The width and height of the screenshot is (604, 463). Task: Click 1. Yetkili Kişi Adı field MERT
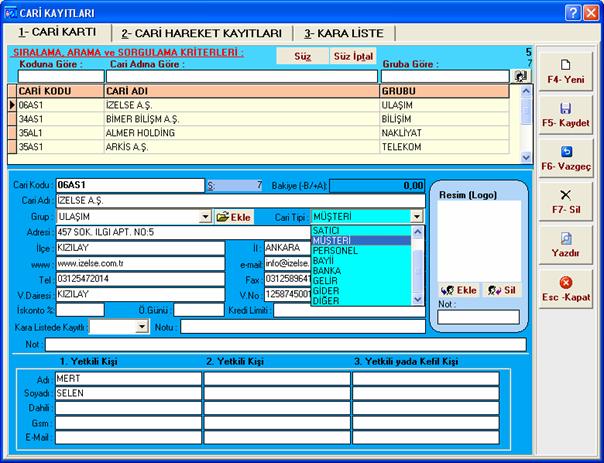(128, 379)
